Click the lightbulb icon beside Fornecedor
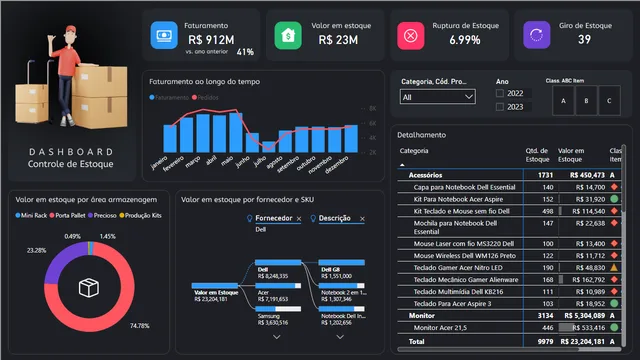640x360 pixels. (249, 218)
